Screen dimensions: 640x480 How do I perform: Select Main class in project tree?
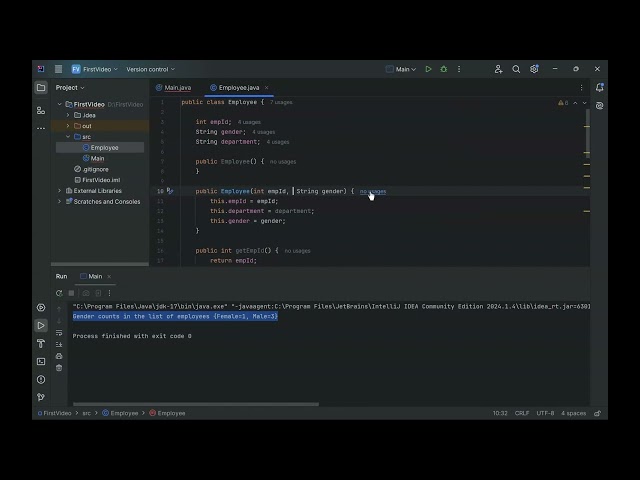pos(93,158)
